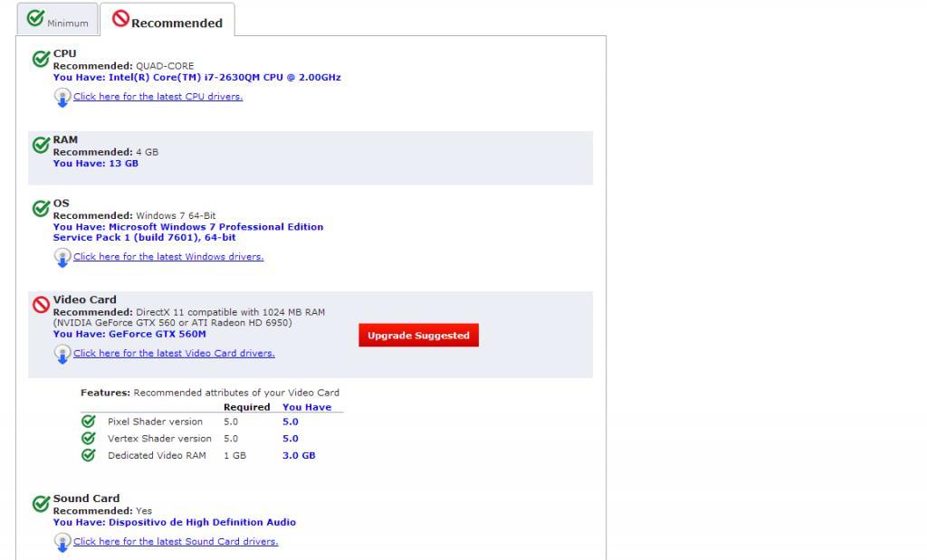
Task: Click the 'Video Card' section heading
Action: pos(84,299)
